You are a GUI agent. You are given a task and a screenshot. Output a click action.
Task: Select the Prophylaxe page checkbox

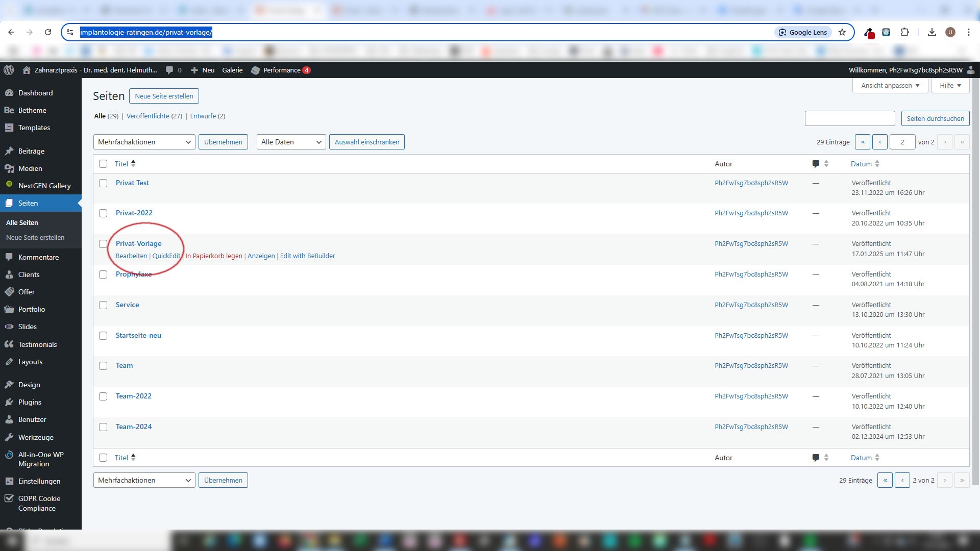pyautogui.click(x=103, y=274)
